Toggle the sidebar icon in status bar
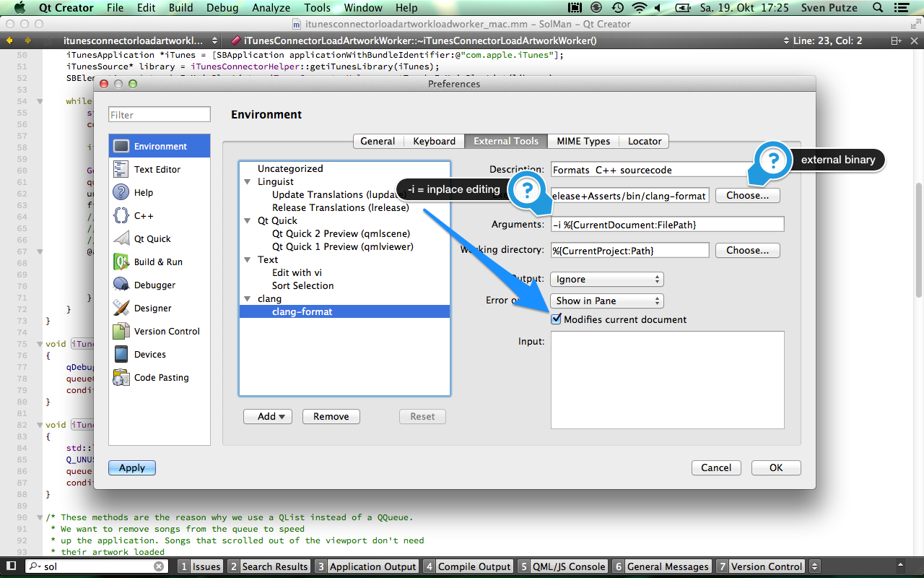The image size is (924, 578). coord(11,566)
